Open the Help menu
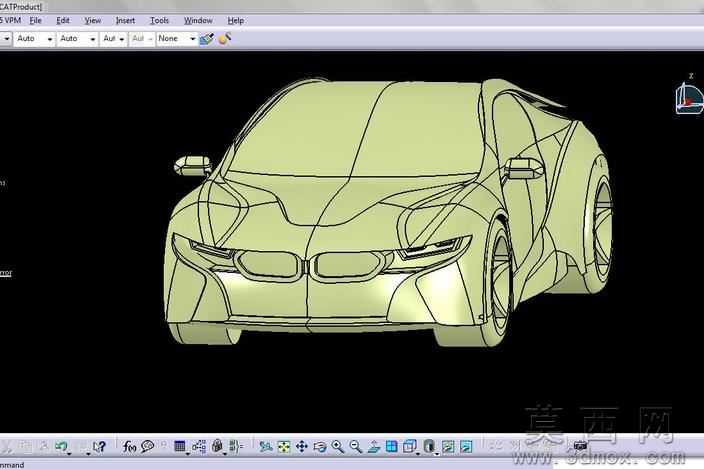The image size is (704, 469). (236, 21)
